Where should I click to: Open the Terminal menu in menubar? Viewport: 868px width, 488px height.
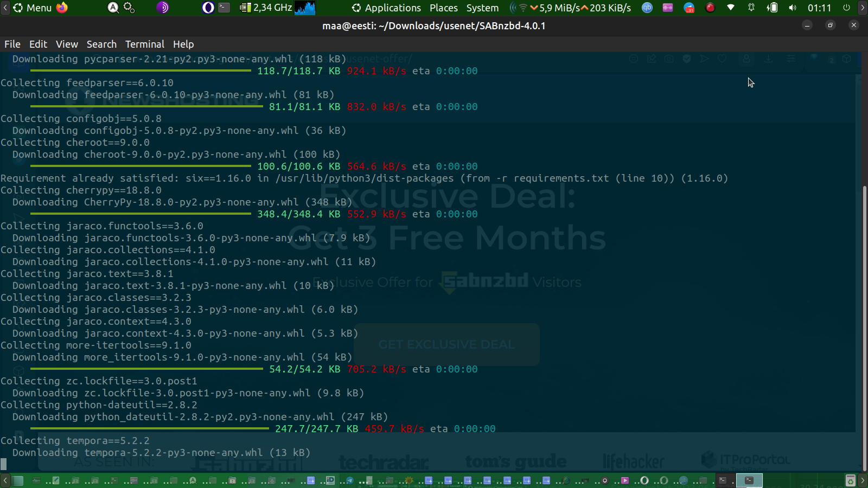(144, 44)
